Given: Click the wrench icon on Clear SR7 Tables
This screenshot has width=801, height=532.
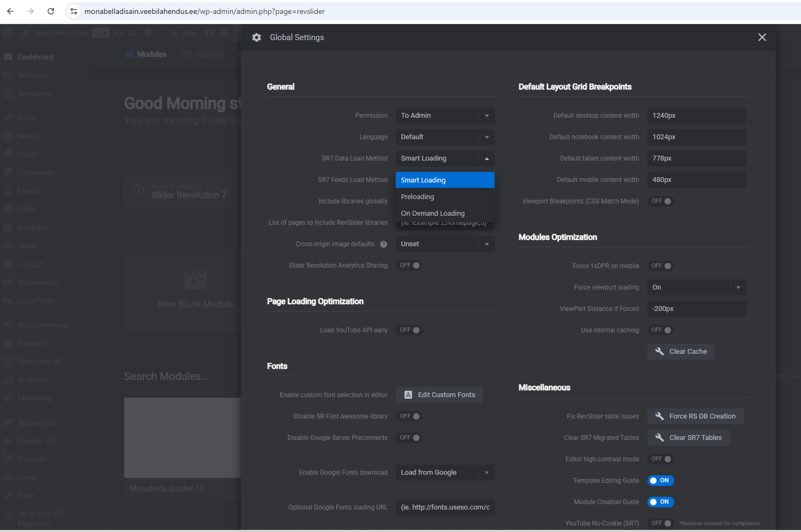Looking at the screenshot, I should coord(660,438).
